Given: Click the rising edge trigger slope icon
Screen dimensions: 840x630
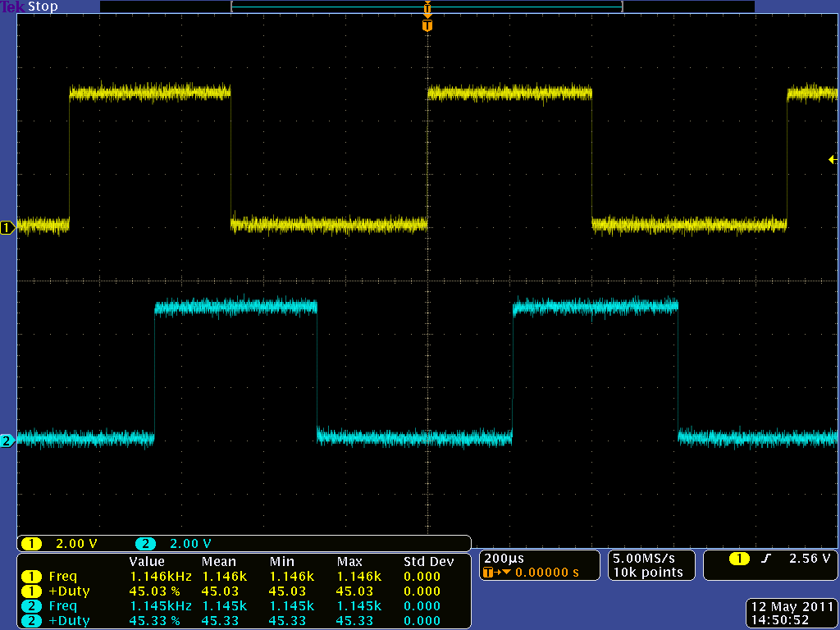Looking at the screenshot, I should [x=766, y=559].
